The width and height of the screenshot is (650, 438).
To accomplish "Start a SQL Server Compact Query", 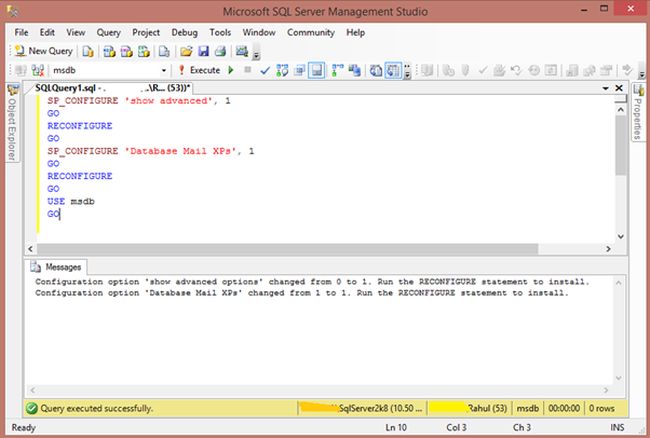I will pos(164,51).
